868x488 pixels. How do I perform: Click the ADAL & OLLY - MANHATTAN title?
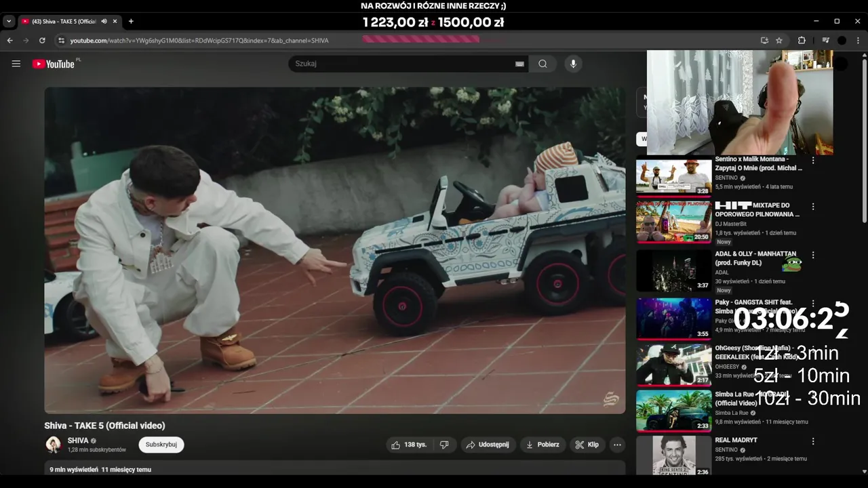tap(755, 258)
